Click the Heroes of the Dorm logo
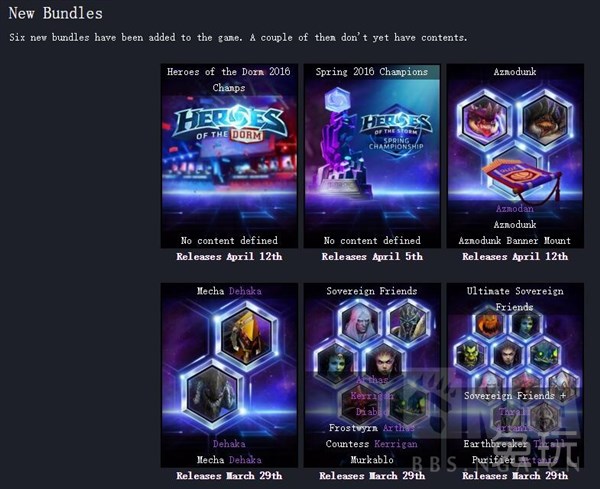The height and width of the screenshot is (489, 600). tap(229, 125)
